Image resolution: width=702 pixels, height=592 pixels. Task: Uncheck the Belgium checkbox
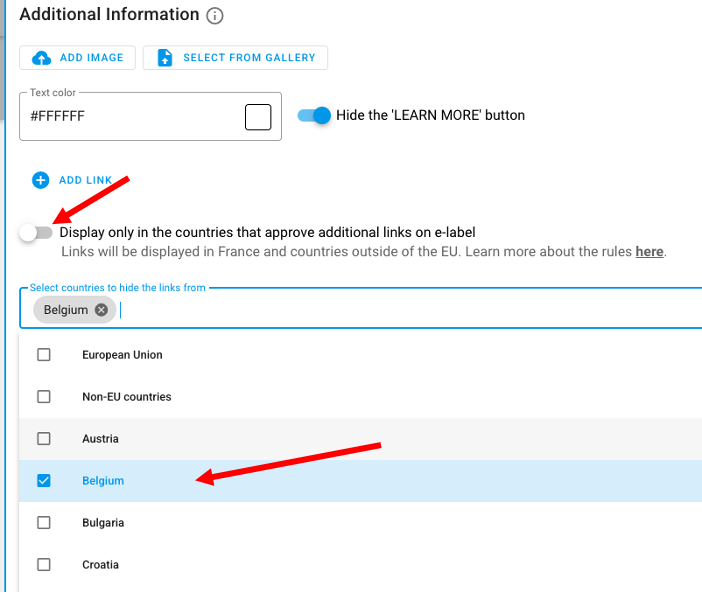click(x=44, y=481)
